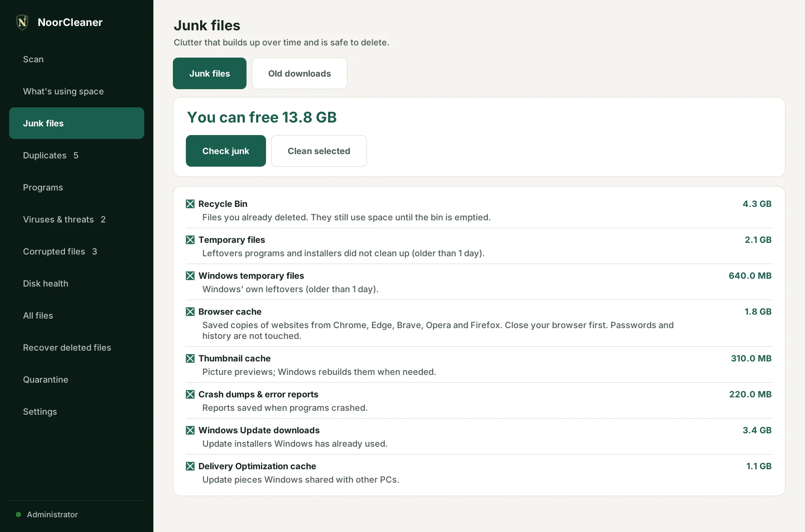The width and height of the screenshot is (805, 532).
Task: Open the Quarantine section
Action: point(77,380)
